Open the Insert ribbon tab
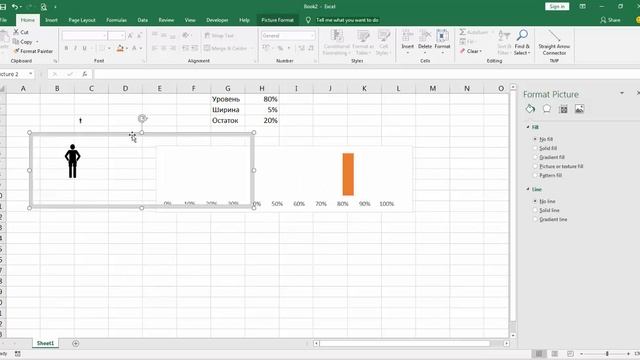Image resolution: width=640 pixels, height=360 pixels. point(51,20)
